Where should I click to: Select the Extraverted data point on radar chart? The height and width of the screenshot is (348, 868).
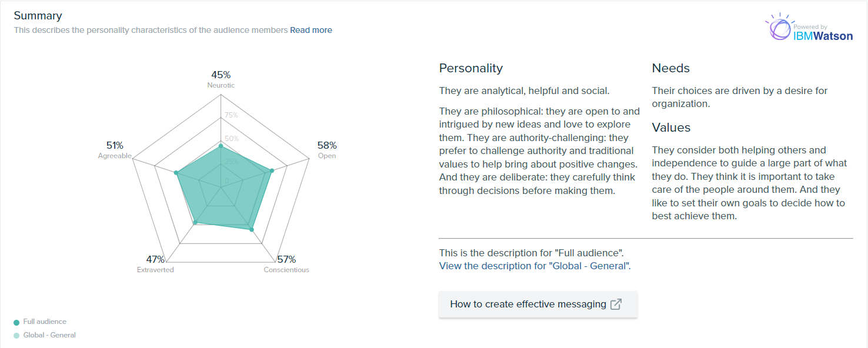[195, 223]
